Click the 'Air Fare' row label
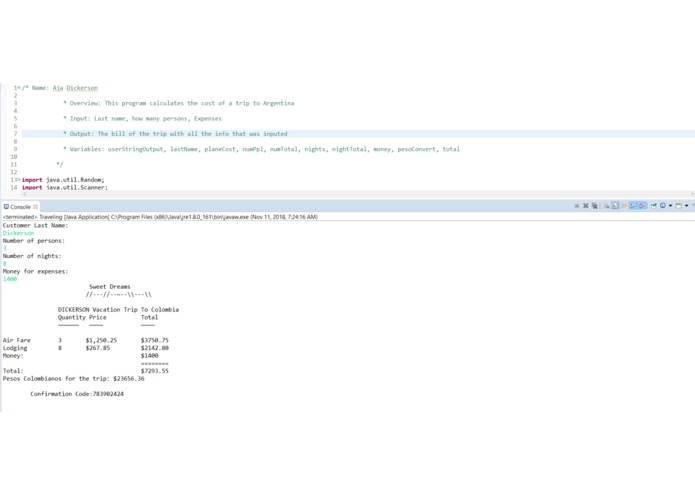The image size is (695, 494). point(16,340)
